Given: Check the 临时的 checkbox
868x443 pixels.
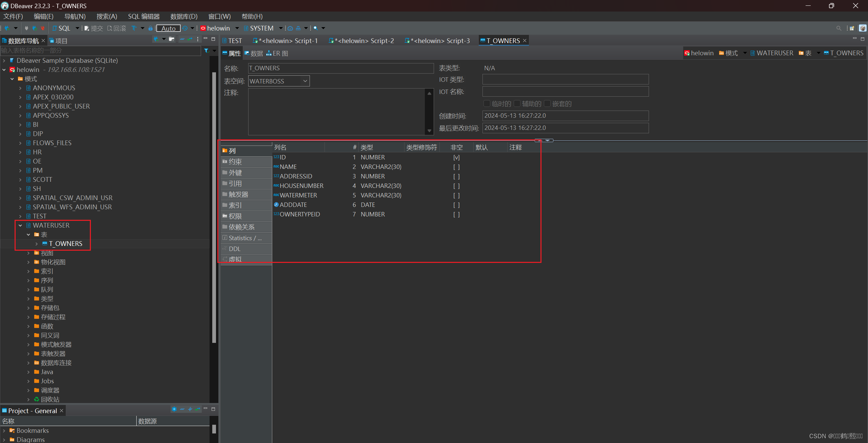Looking at the screenshot, I should coord(487,103).
